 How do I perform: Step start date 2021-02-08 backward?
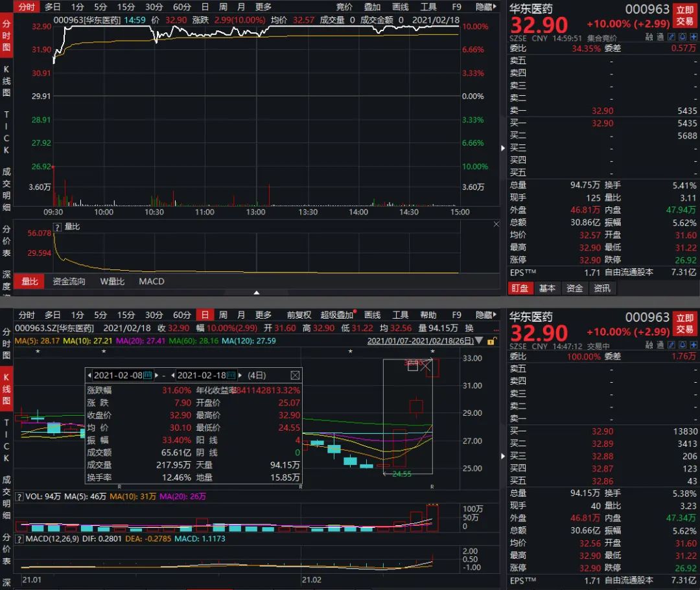pos(89,376)
